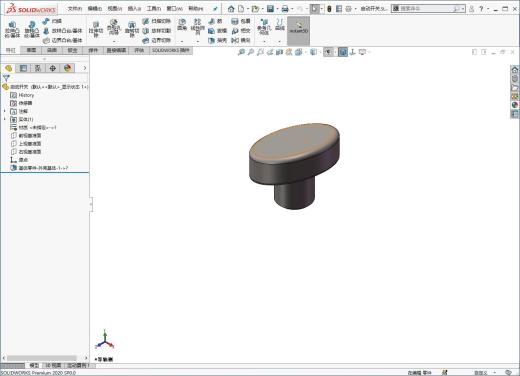Click Zoom to Fit in view toolbar
Screen dimensions: 520x376
(241, 52)
